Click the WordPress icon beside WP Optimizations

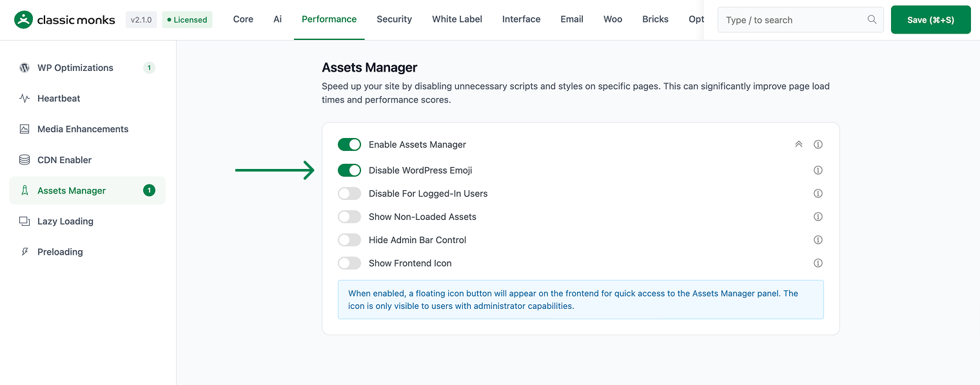24,68
